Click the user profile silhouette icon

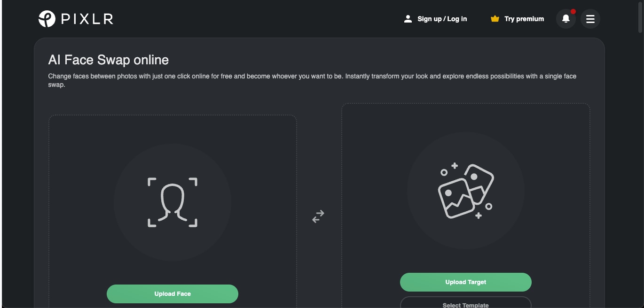point(408,19)
